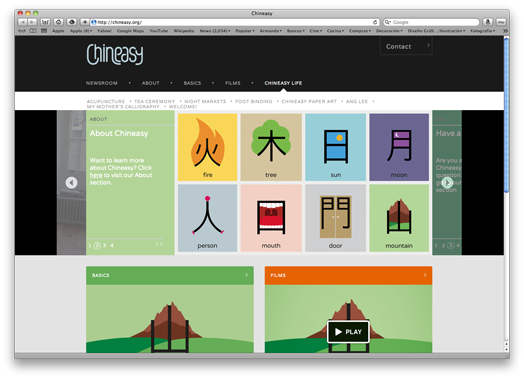Click the sun character tile
Viewport: 524px width, 379px height.
336,147
